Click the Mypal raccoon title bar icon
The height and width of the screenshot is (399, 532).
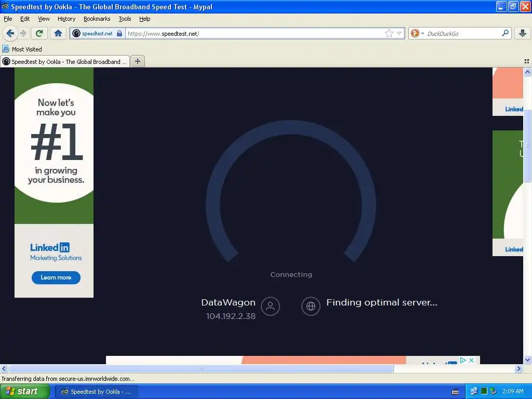tap(5, 6)
